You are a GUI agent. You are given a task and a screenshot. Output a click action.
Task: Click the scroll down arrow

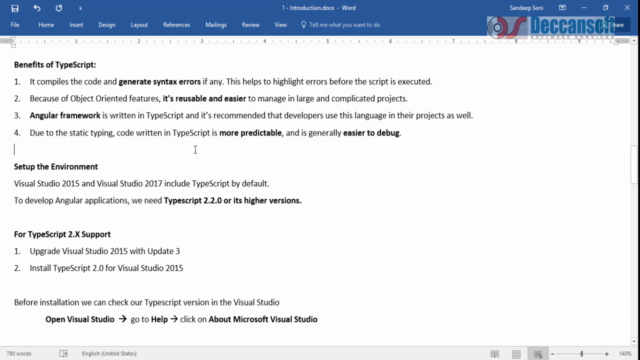coord(634,341)
